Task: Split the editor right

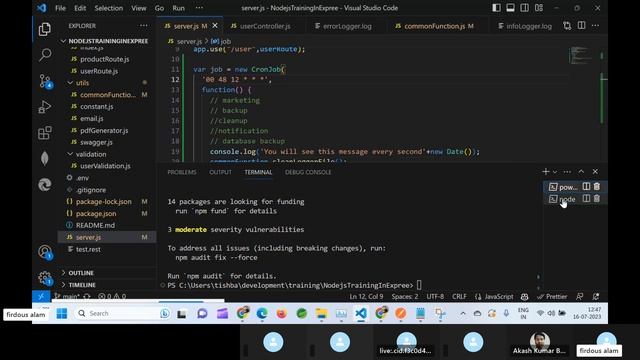Action: point(581,26)
